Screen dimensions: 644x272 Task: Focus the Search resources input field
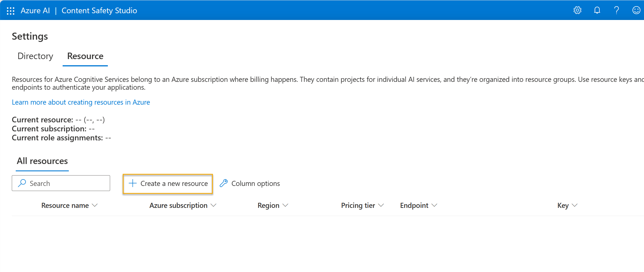(x=61, y=183)
